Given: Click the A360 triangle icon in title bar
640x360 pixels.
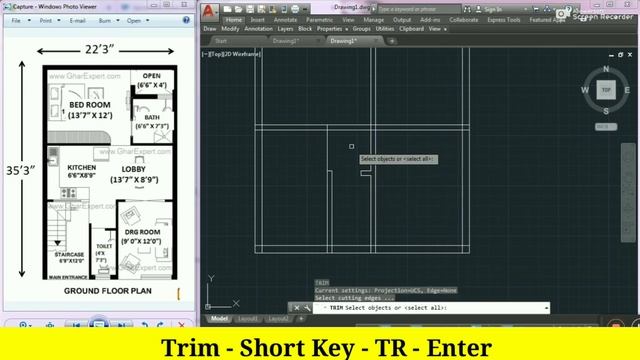Looking at the screenshot, I should click(x=547, y=9).
